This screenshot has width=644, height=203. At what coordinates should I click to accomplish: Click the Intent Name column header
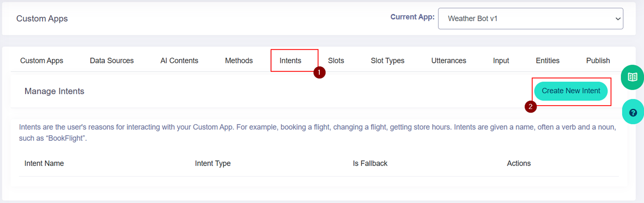[44, 163]
